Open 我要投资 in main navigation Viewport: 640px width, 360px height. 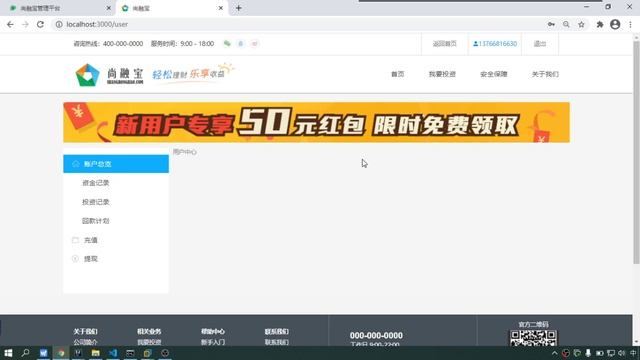[442, 74]
